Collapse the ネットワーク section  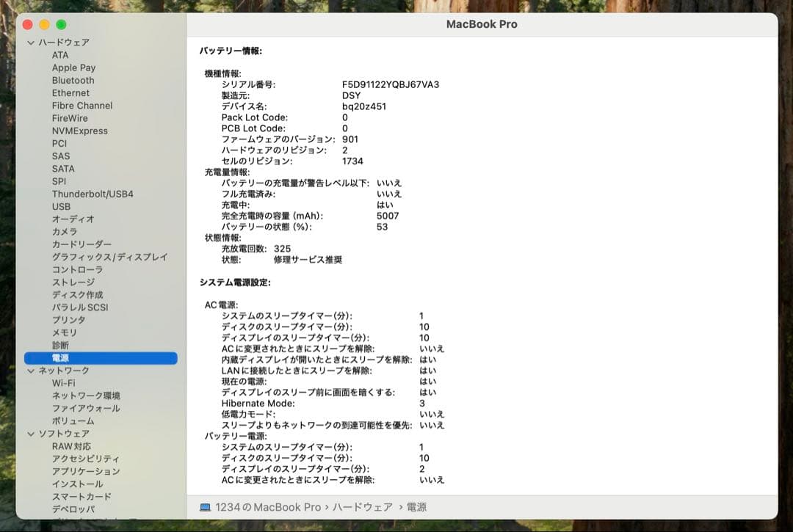pos(31,371)
